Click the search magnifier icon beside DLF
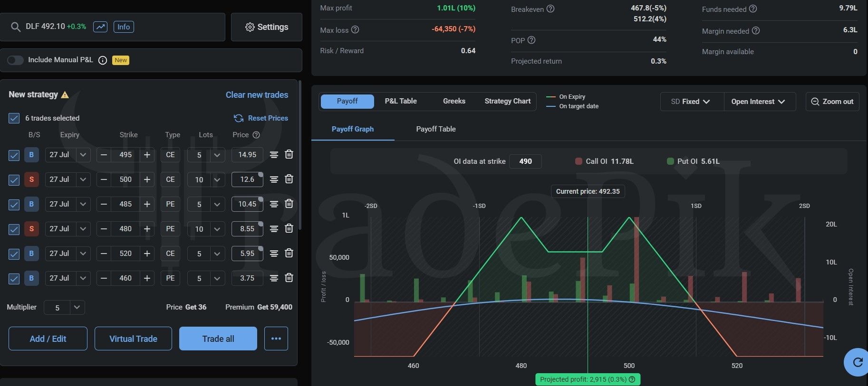The width and height of the screenshot is (868, 386). point(16,27)
